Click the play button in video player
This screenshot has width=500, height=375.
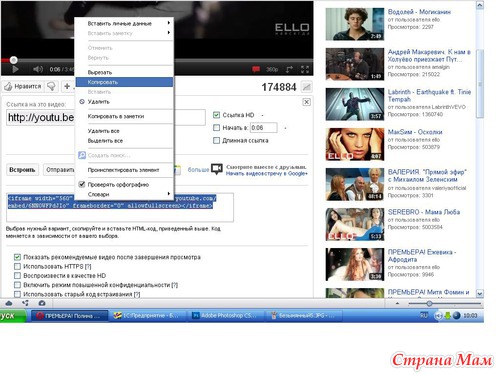coord(15,69)
